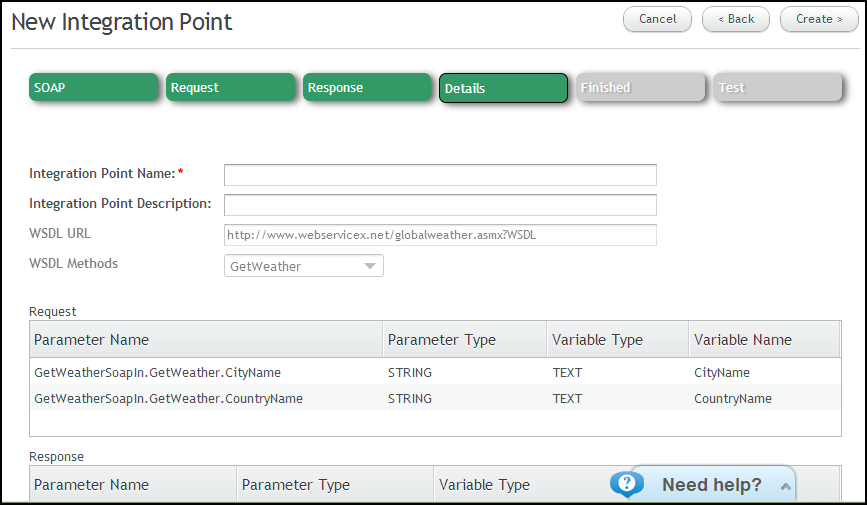Select the GetWeather methods combo box
The image size is (867, 505).
pyautogui.click(x=304, y=265)
